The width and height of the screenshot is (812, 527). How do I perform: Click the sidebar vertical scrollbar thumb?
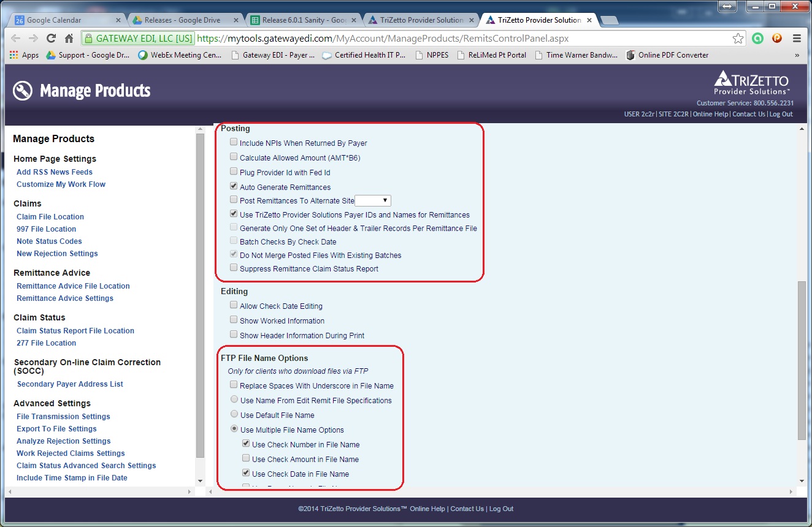click(200, 295)
